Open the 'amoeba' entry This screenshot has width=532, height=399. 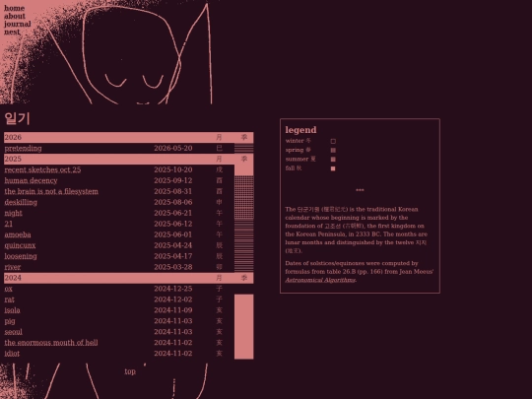pos(18,234)
